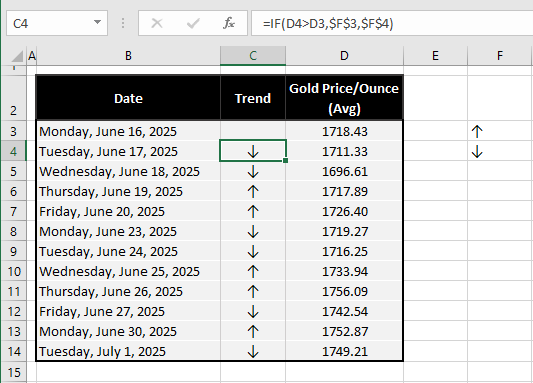Open the Insert Function fx icon
This screenshot has height=383, width=533.
point(229,23)
